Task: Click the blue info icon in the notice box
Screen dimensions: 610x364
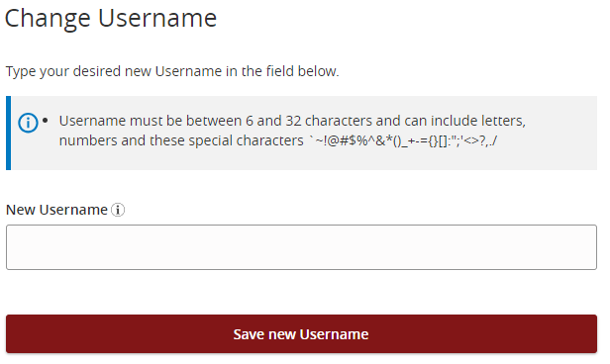Action: pos(28,123)
